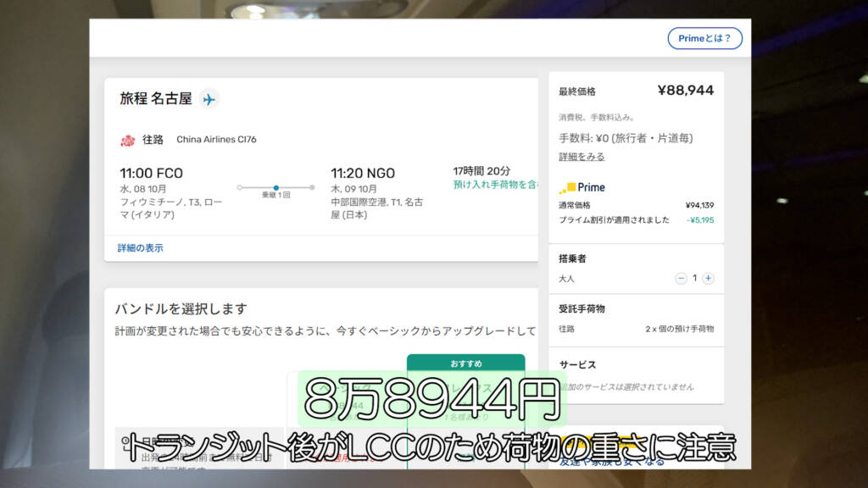Click the 11:20 NGO arrival time

point(363,173)
